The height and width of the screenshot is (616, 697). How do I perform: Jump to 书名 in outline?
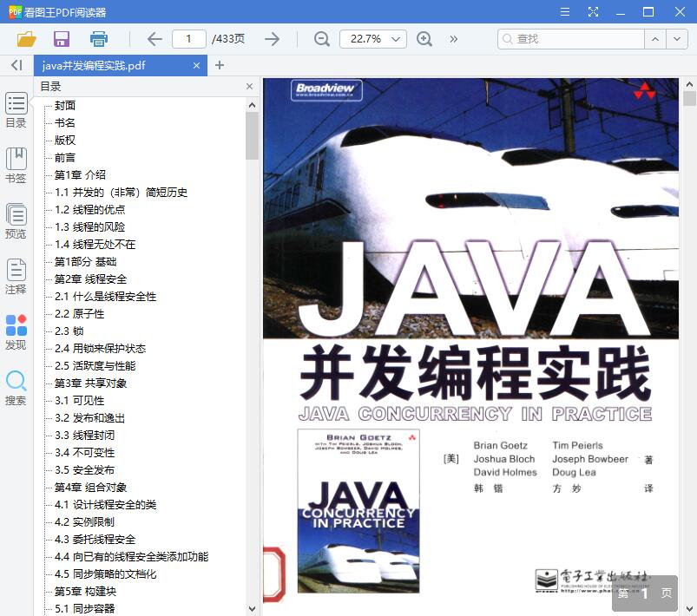coord(65,123)
